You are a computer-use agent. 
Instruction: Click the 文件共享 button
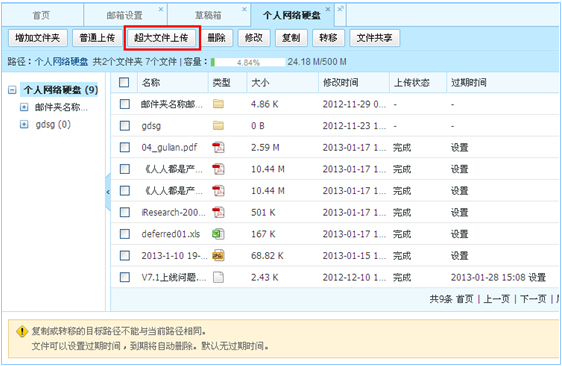374,38
